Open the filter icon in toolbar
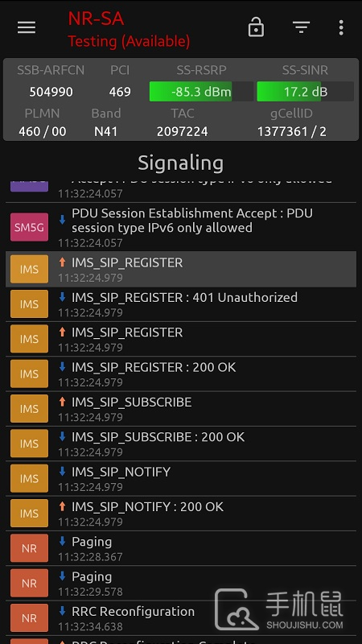Image resolution: width=362 pixels, height=644 pixels. point(301,27)
